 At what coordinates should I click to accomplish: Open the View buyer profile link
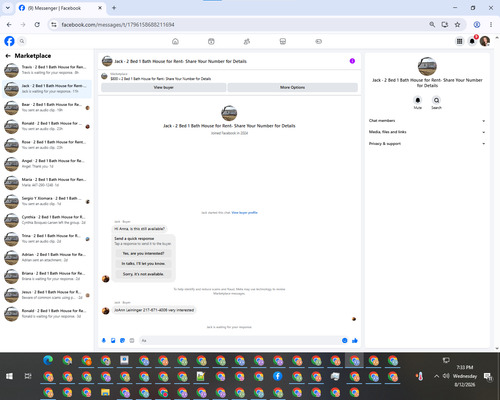244,213
